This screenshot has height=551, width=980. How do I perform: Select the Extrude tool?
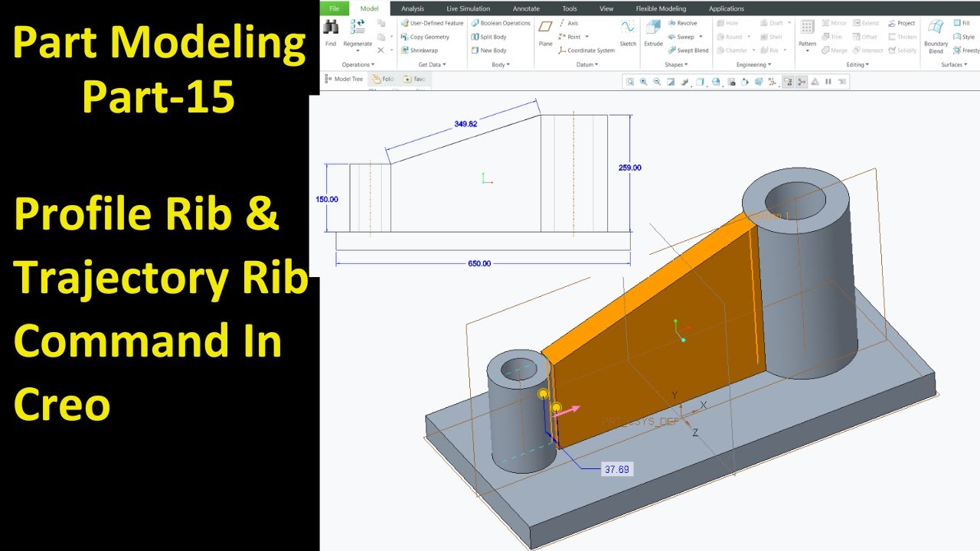(x=653, y=32)
